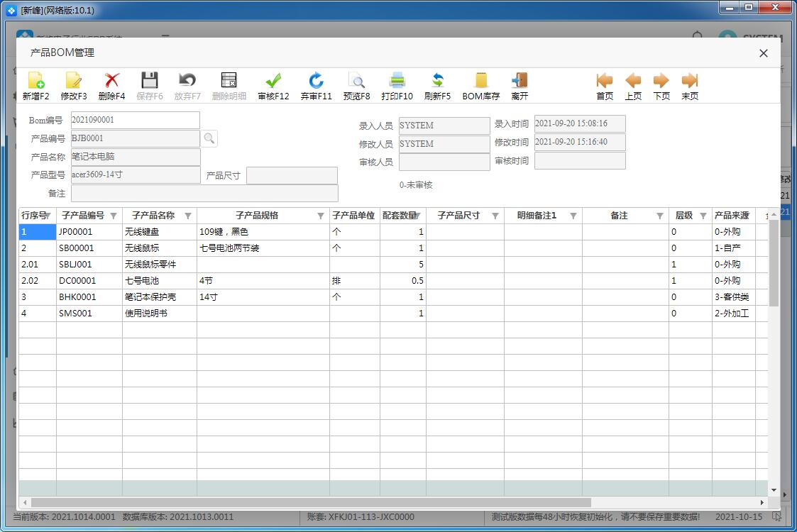The image size is (797, 532).
Task: Select the 使用说明书 name cell
Action: 159,313
